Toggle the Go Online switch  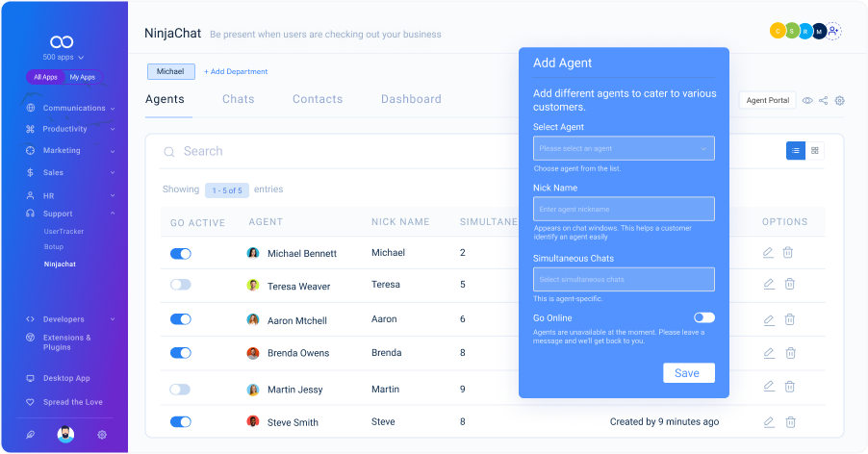coord(704,317)
